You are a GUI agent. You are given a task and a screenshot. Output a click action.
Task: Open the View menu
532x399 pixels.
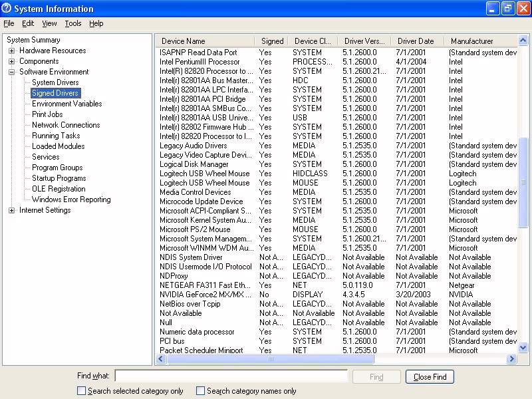pyautogui.click(x=49, y=23)
